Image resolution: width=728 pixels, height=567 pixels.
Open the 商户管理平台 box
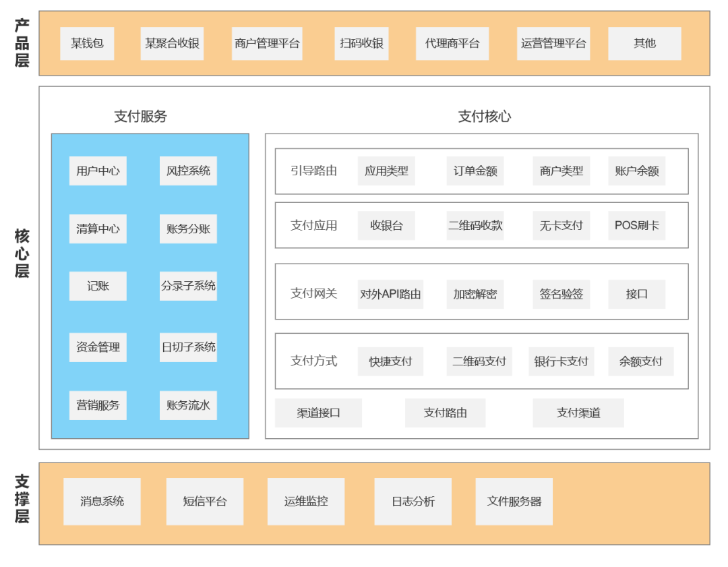pyautogui.click(x=267, y=44)
